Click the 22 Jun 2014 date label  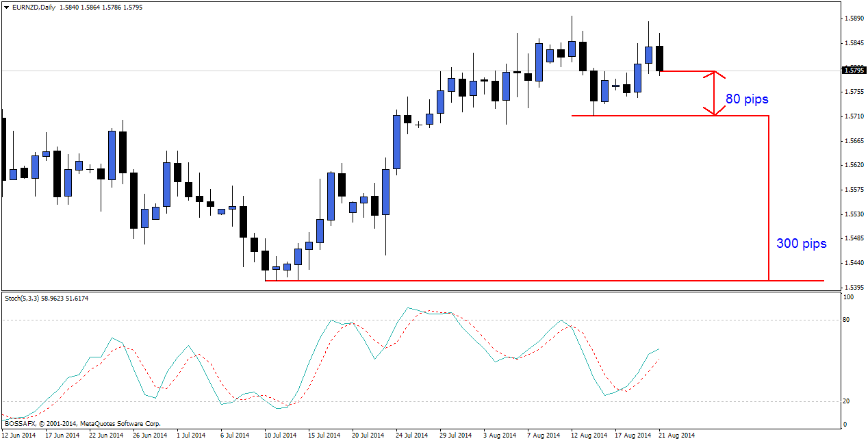click(x=106, y=435)
